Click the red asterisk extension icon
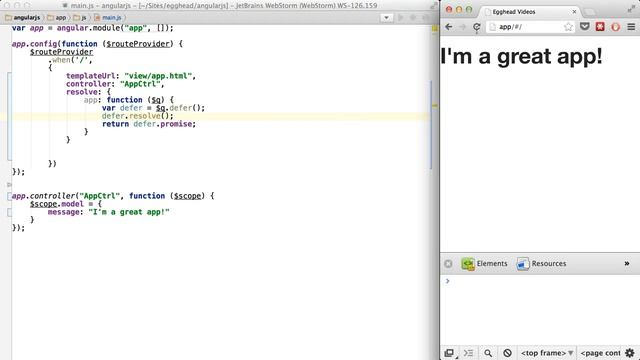640x360 pixels. click(600, 27)
